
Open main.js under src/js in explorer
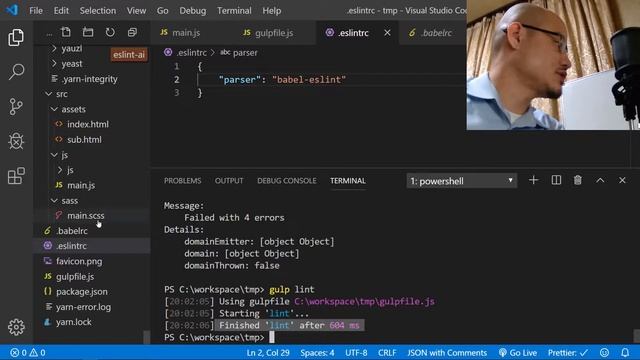point(81,185)
